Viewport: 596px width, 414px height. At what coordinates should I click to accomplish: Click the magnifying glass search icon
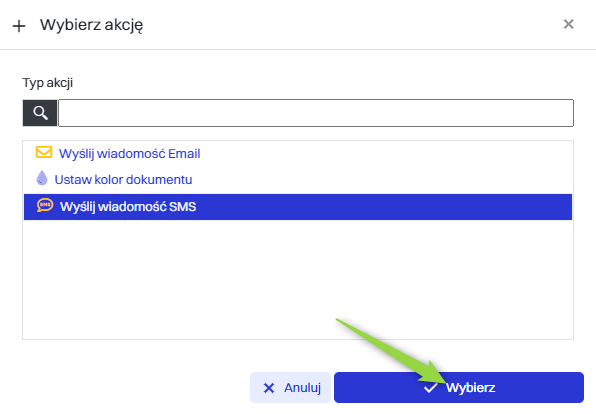40,113
